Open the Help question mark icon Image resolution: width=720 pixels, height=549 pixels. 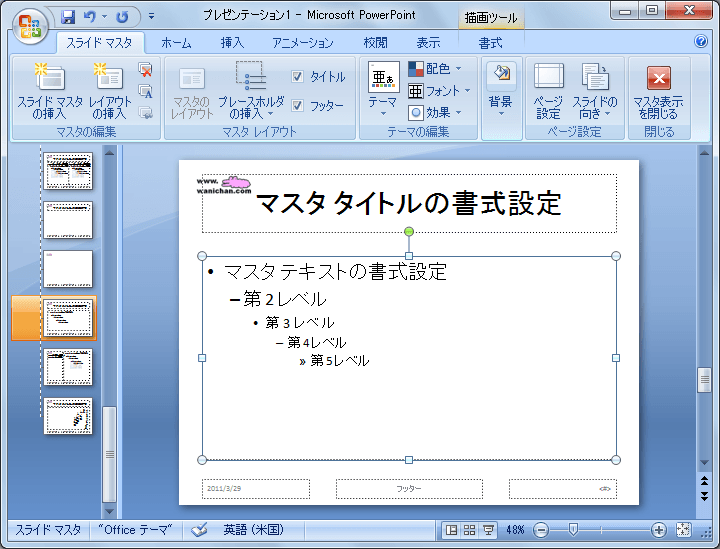pos(701,41)
